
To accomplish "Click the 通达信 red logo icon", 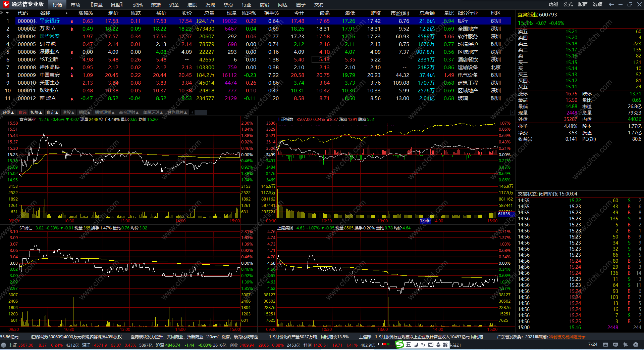I will click(x=6, y=4).
